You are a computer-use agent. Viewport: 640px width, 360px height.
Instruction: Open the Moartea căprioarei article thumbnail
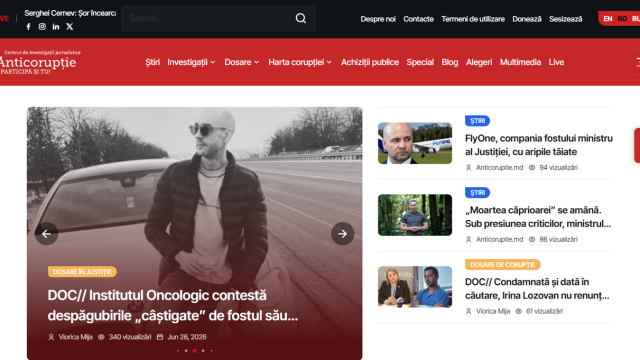tap(415, 215)
